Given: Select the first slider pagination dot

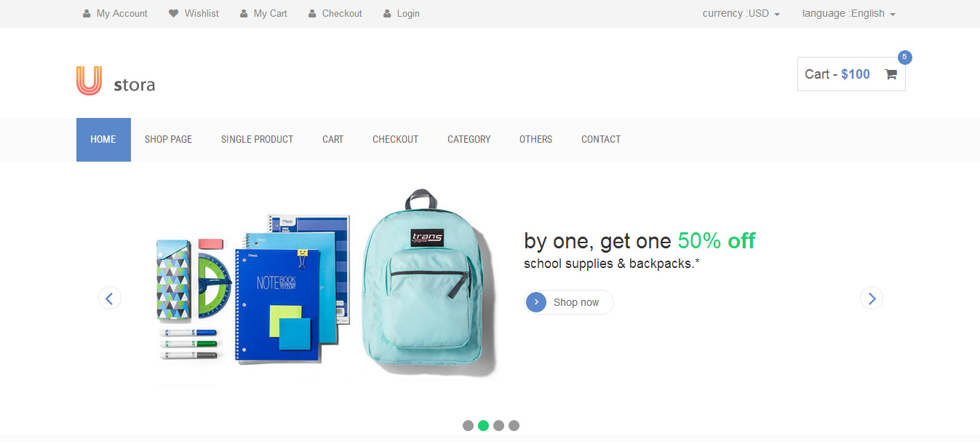Looking at the screenshot, I should point(468,425).
